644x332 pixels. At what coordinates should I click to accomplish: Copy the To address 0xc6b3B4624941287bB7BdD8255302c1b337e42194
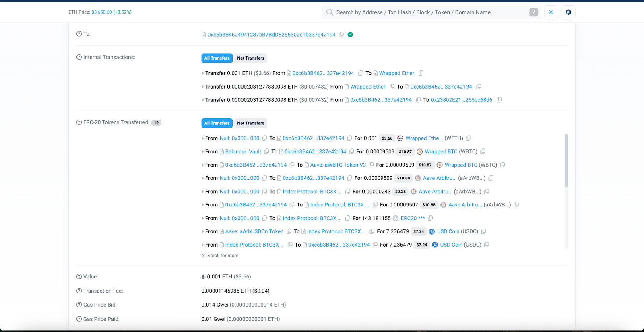[x=341, y=35]
